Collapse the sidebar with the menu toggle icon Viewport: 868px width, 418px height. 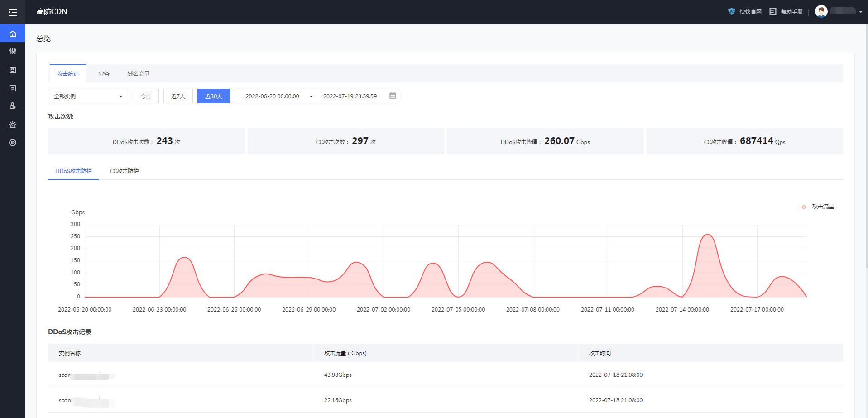13,12
